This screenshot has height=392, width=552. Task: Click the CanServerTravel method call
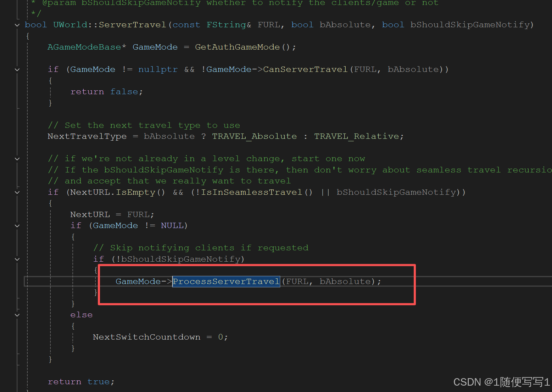(x=305, y=69)
